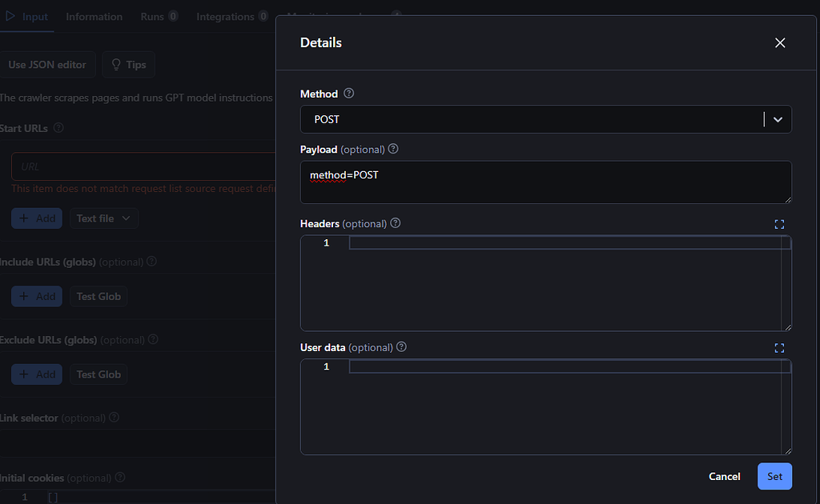The image size is (820, 504).
Task: Close the Details dialog
Action: [x=780, y=43]
